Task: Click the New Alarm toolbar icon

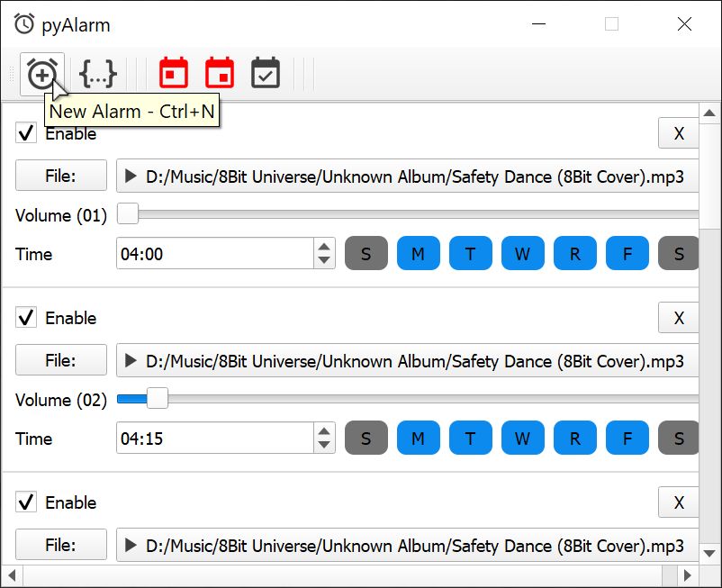Action: point(42,74)
